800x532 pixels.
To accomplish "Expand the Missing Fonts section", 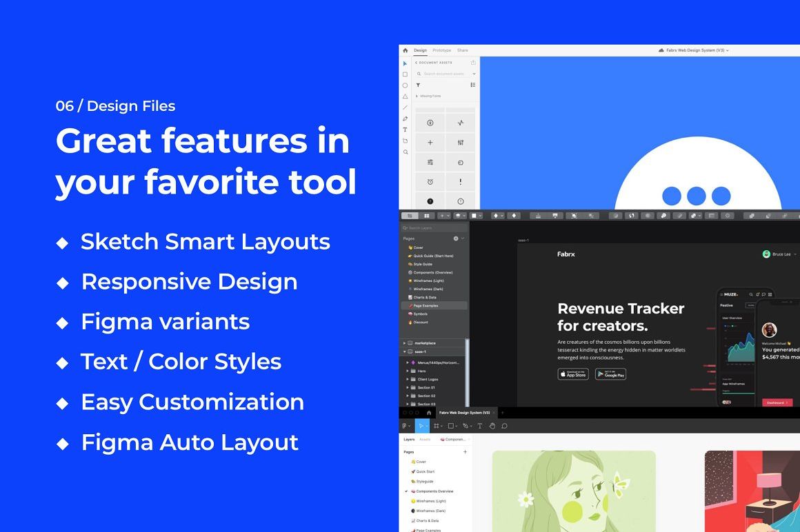I will (417, 96).
